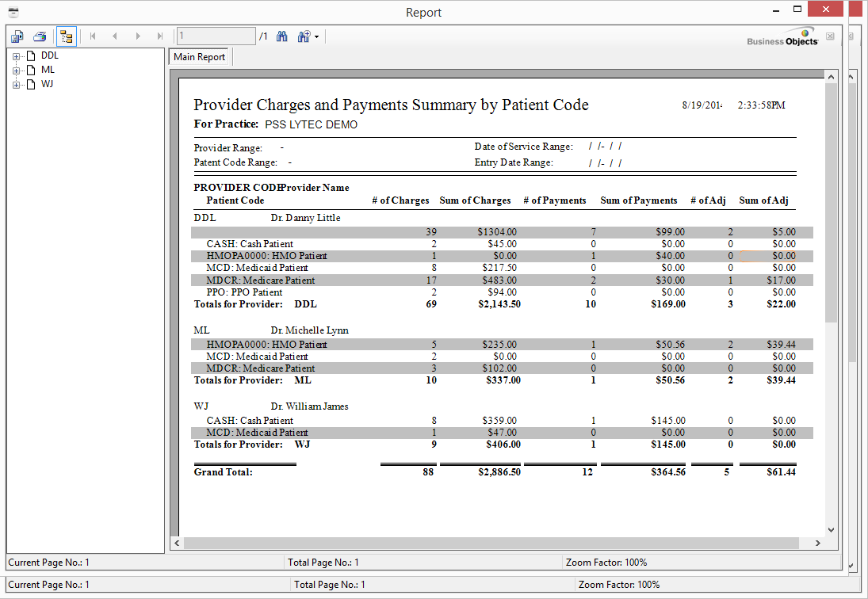Click the page number input field
868x599 pixels.
click(x=216, y=36)
